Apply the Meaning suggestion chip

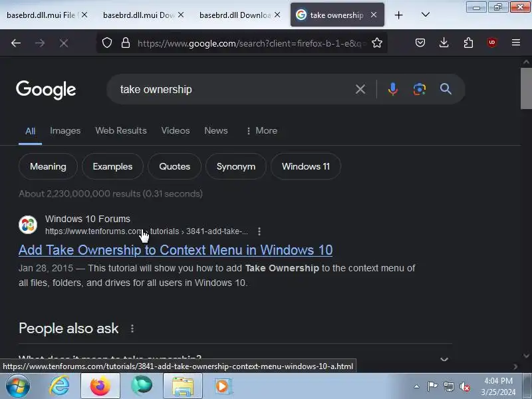click(48, 166)
